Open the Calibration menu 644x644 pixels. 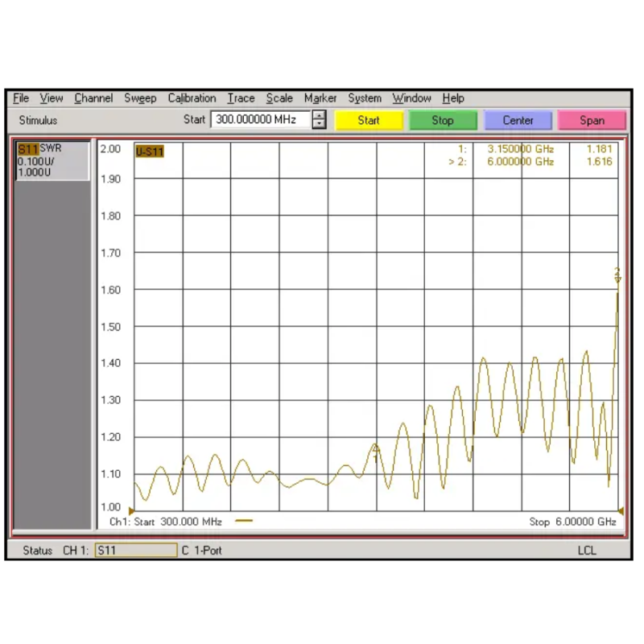192,98
